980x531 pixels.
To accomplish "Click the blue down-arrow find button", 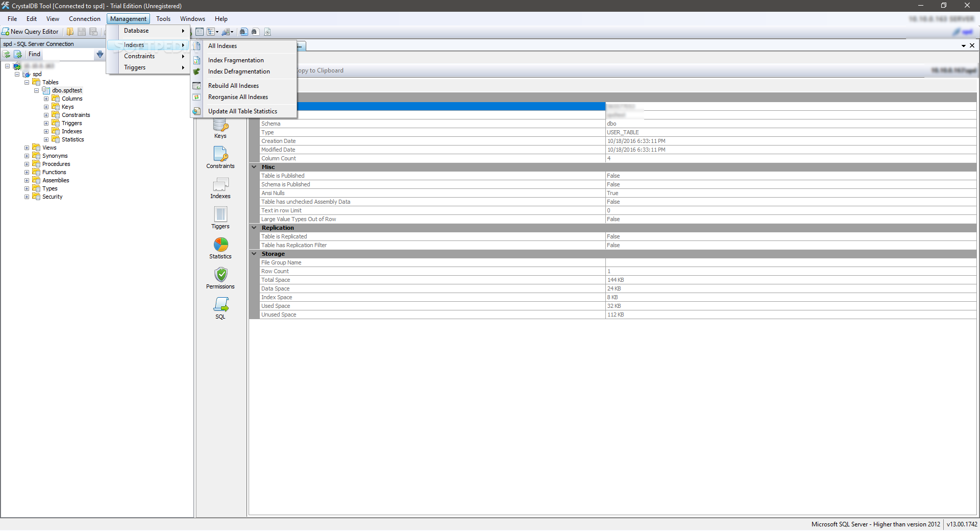I will point(100,54).
